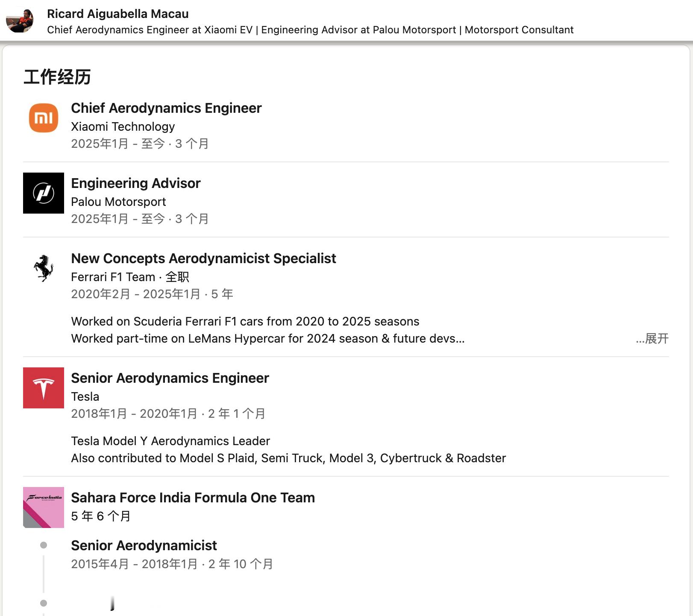Open the Xiaomi company logo icon
Viewport: 693px width, 616px height.
coord(44,118)
